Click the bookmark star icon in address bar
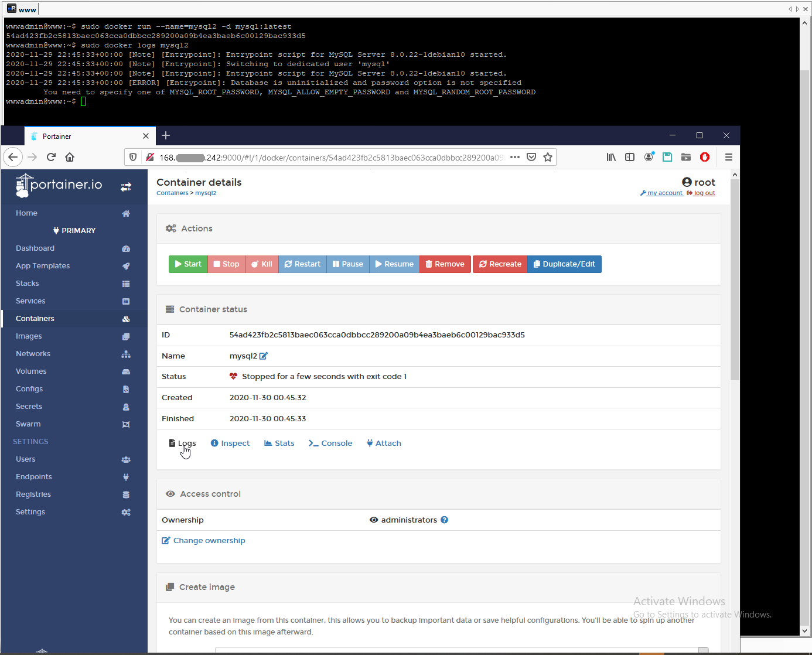This screenshot has height=655, width=812. pyautogui.click(x=548, y=157)
